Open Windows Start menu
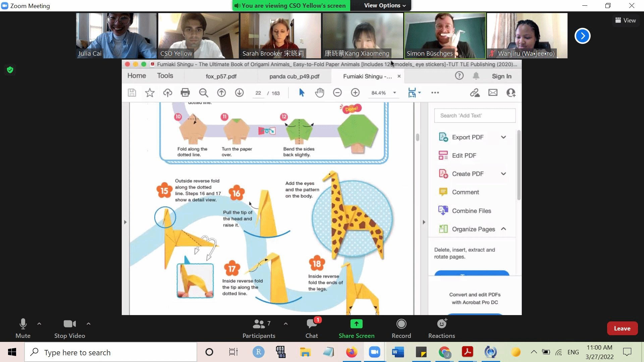The height and width of the screenshot is (362, 644). [x=12, y=352]
